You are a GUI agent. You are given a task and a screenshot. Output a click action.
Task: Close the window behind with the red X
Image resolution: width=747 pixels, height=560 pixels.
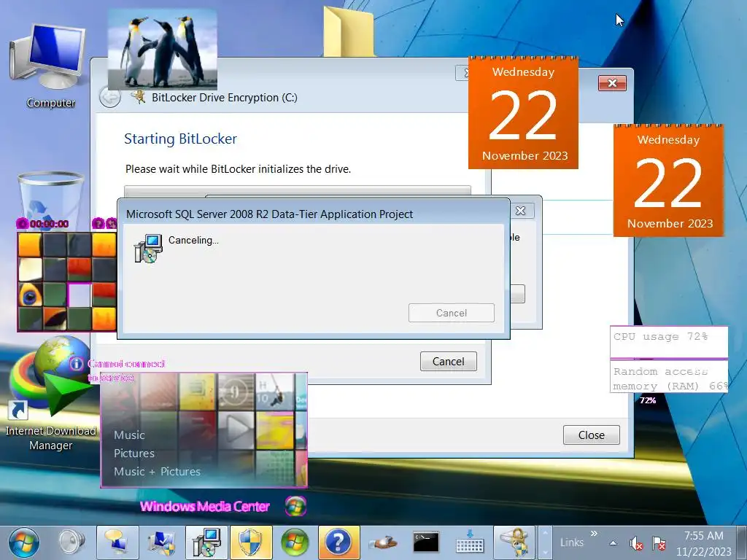click(x=612, y=83)
